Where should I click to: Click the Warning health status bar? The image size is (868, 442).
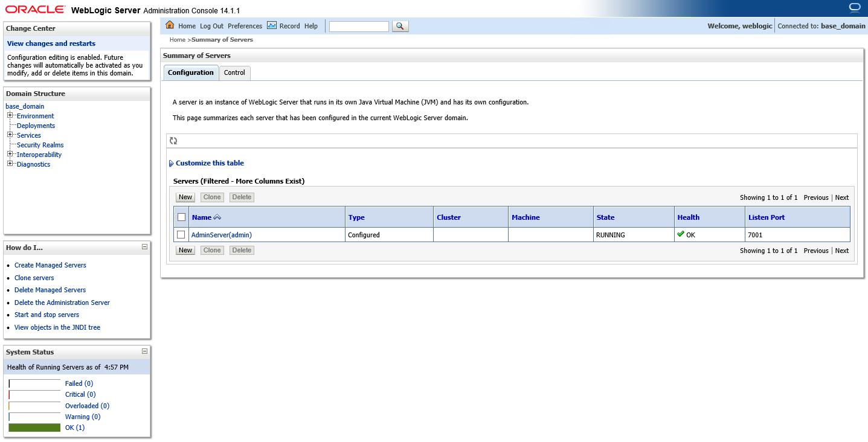pyautogui.click(x=34, y=417)
